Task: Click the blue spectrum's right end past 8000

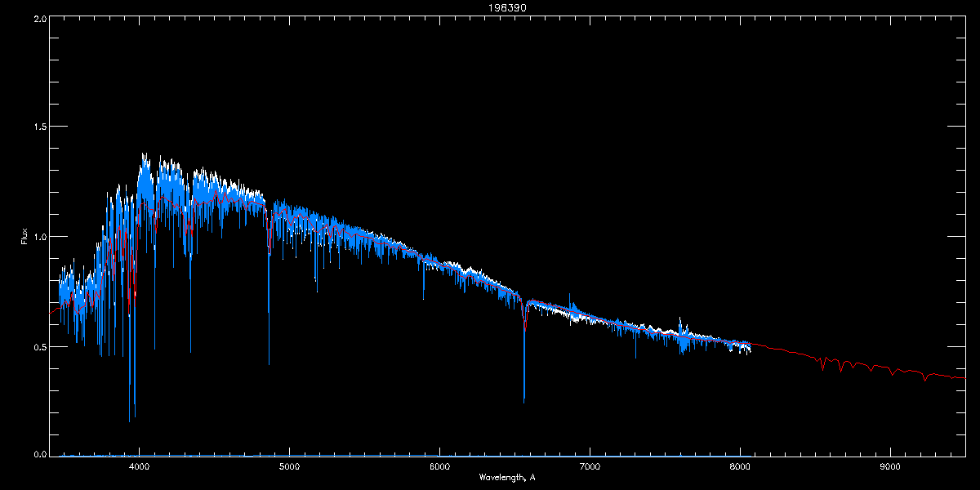Action: (x=750, y=350)
